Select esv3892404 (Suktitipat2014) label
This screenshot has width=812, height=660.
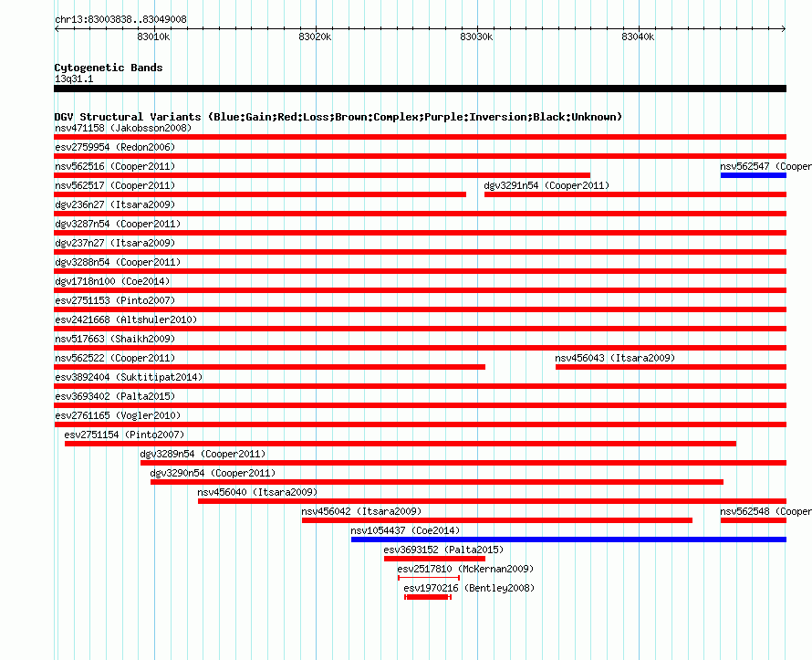coord(129,377)
